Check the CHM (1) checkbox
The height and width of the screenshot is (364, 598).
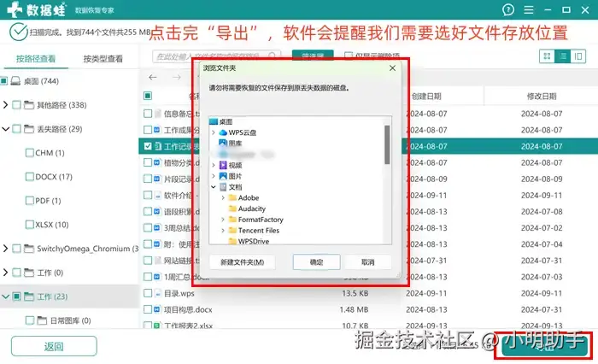point(29,153)
